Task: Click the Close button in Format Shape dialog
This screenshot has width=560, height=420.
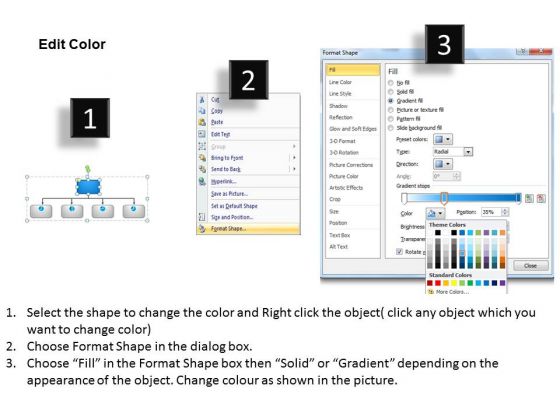Action: [x=530, y=265]
